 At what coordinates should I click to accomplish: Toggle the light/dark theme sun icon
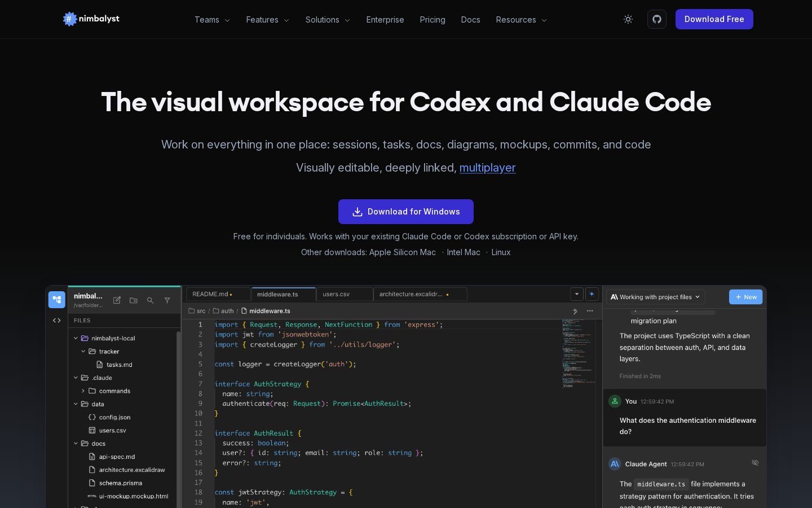point(628,19)
